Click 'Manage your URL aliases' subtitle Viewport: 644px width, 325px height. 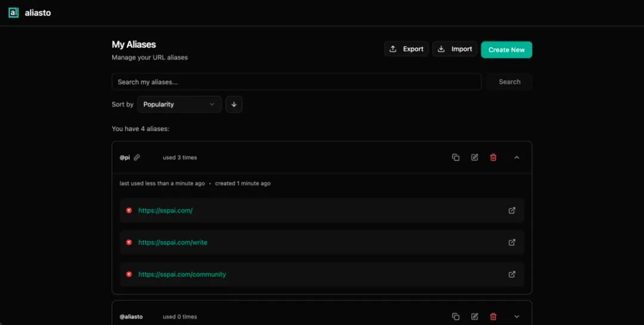(150, 57)
